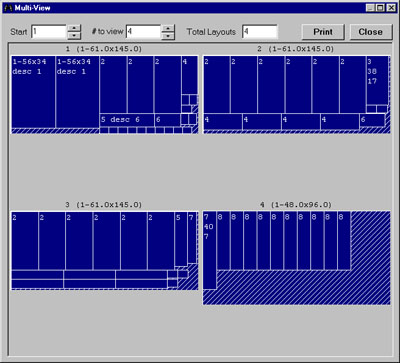Click the '# to view' label

pos(108,32)
